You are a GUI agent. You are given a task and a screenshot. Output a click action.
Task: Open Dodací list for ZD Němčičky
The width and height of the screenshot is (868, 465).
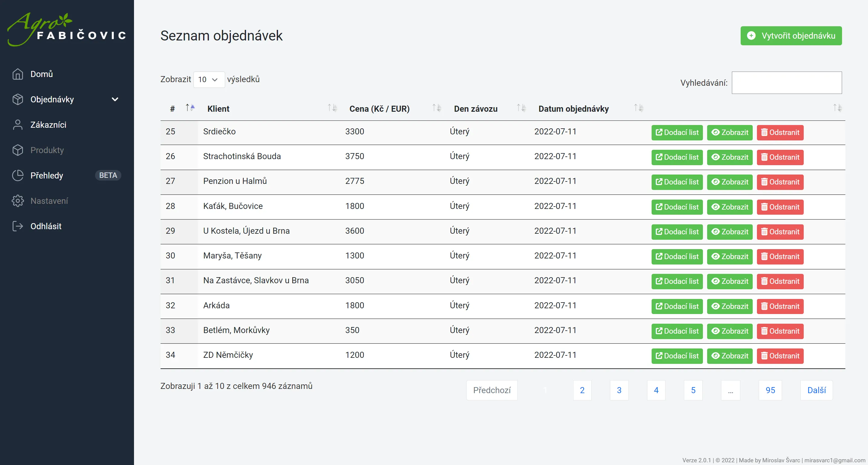pyautogui.click(x=677, y=356)
